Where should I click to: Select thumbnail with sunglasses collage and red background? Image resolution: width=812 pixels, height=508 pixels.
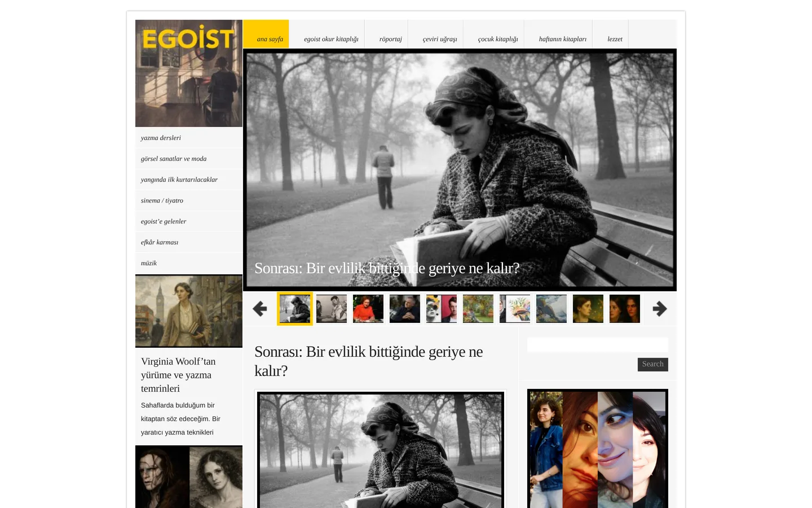pyautogui.click(x=442, y=309)
